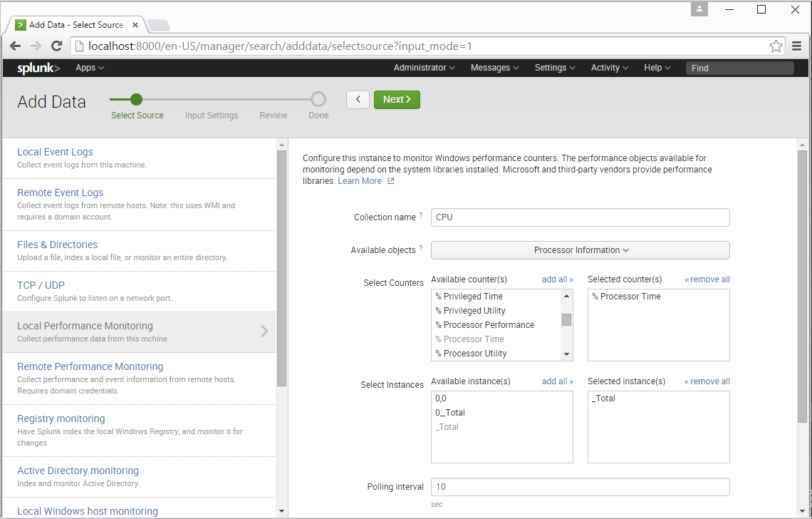812x519 pixels.
Task: Open the Settings menu
Action: 555,68
